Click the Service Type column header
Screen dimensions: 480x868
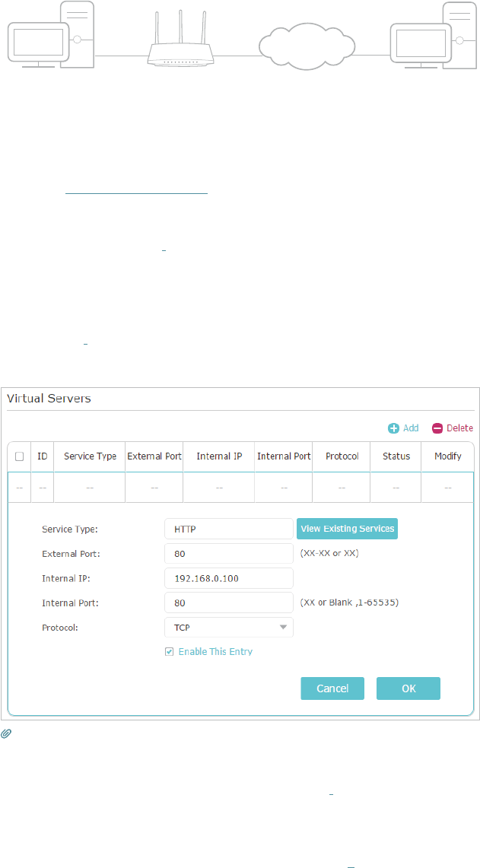(90, 456)
